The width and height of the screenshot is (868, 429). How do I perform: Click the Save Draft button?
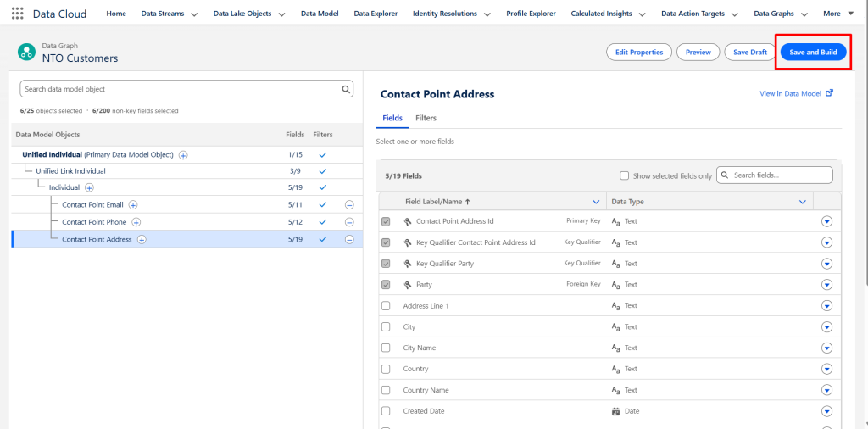click(x=750, y=52)
